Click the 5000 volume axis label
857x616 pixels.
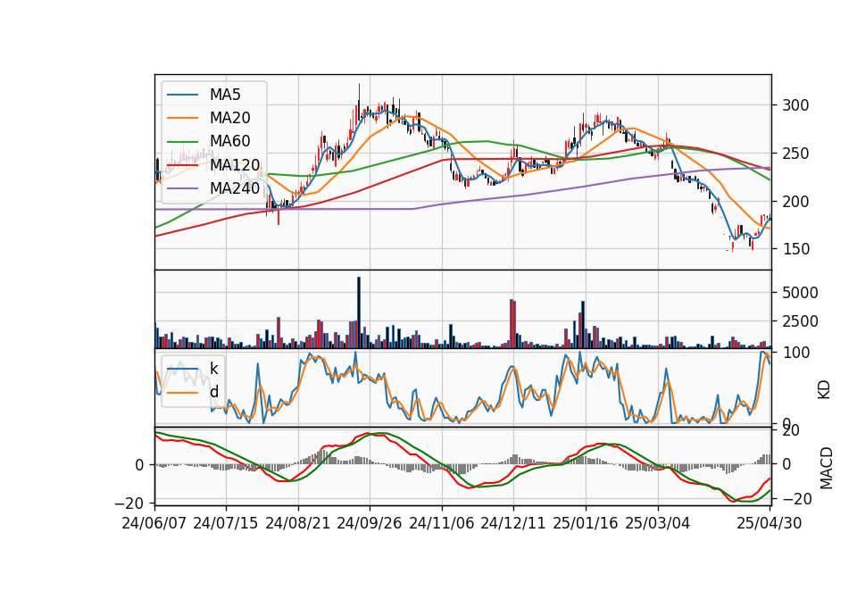(800, 293)
